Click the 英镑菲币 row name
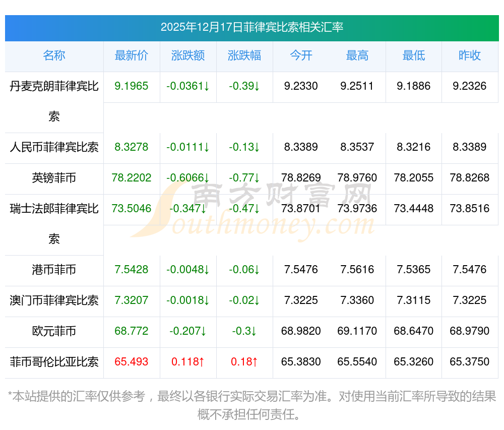 point(54,178)
